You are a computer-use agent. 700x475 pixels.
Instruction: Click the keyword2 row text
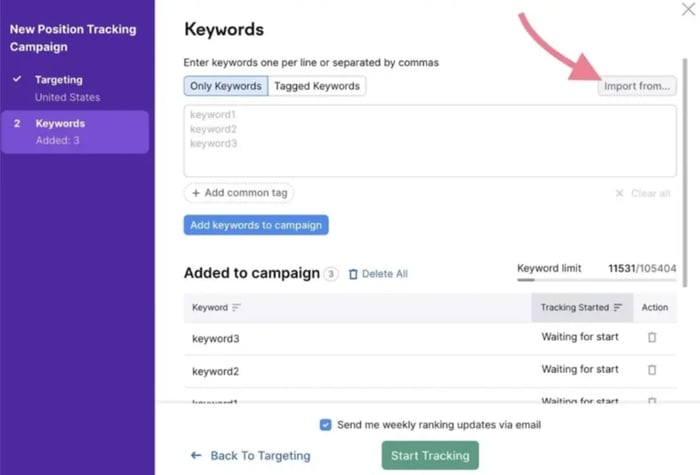(216, 371)
